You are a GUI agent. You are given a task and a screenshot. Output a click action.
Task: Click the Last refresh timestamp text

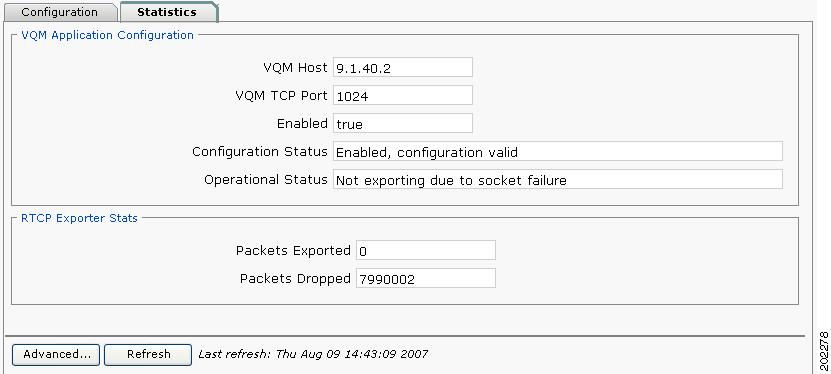tap(313, 354)
